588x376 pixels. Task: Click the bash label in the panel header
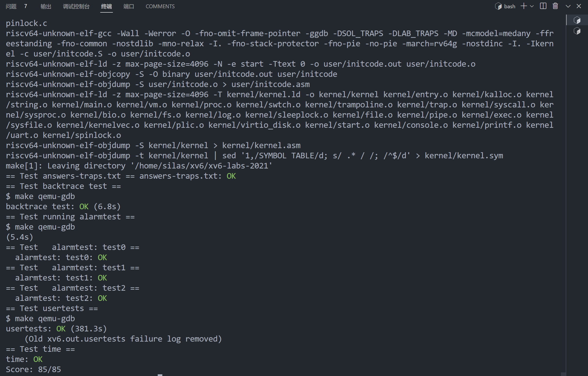pos(509,6)
